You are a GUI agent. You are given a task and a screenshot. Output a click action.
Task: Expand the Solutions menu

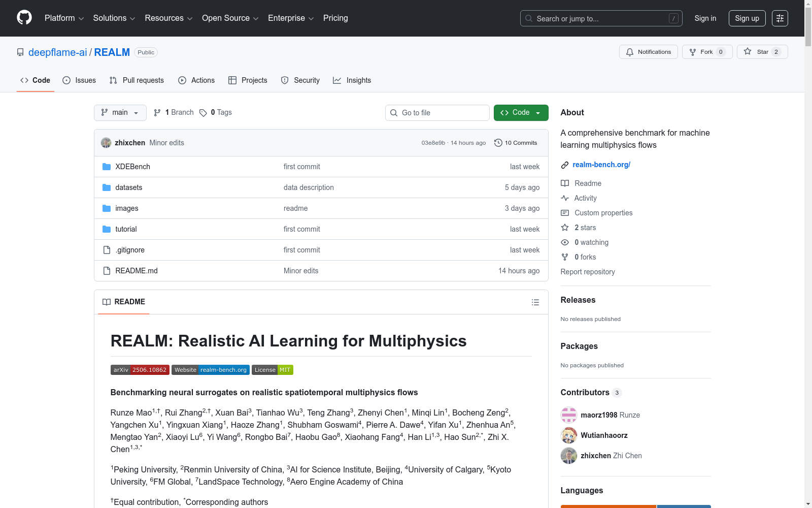[x=114, y=18]
